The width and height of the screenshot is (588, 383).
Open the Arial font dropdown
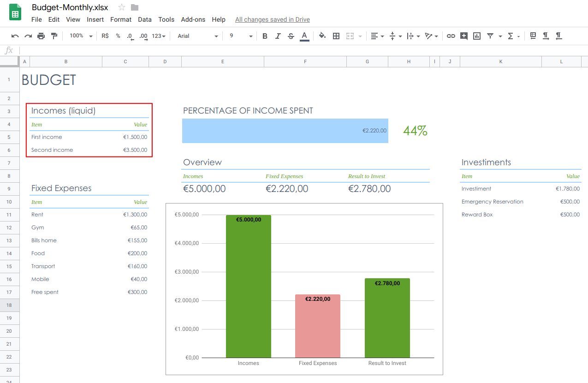(198, 36)
